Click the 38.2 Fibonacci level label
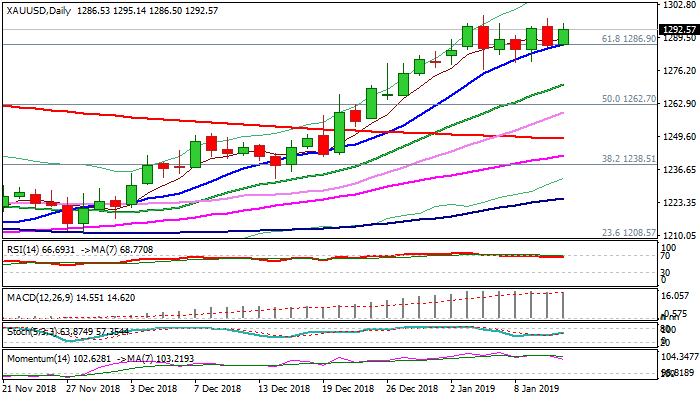This screenshot has width=700, height=400. tap(627, 158)
